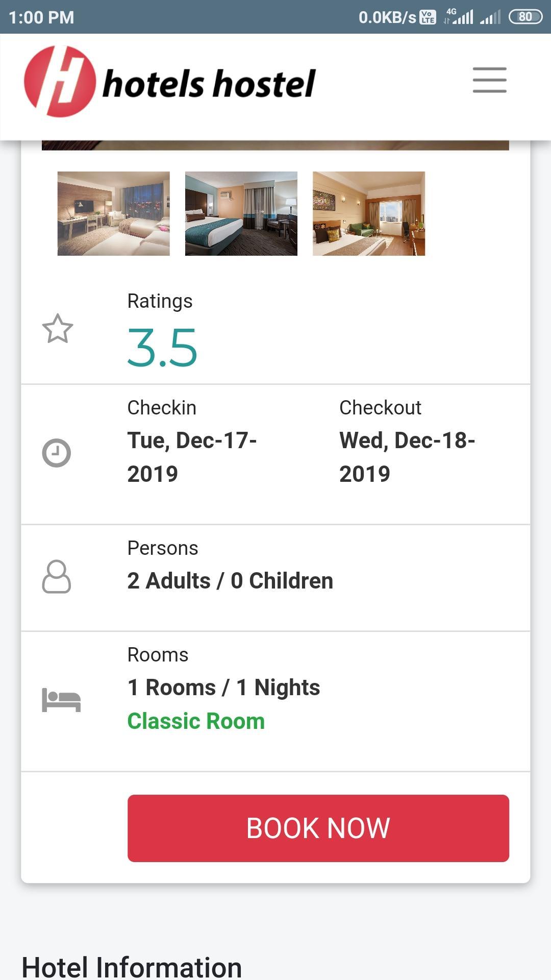Image resolution: width=551 pixels, height=980 pixels.
Task: Tap the person icon beside Persons
Action: (x=56, y=577)
